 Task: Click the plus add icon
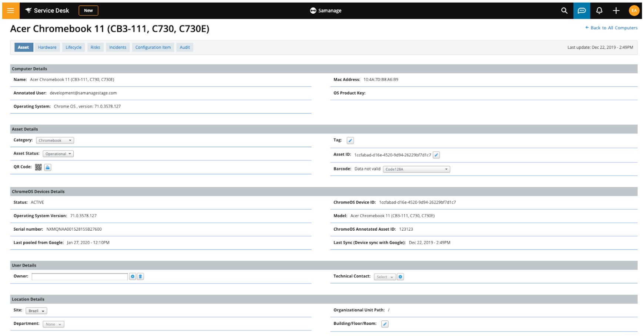[x=616, y=10]
